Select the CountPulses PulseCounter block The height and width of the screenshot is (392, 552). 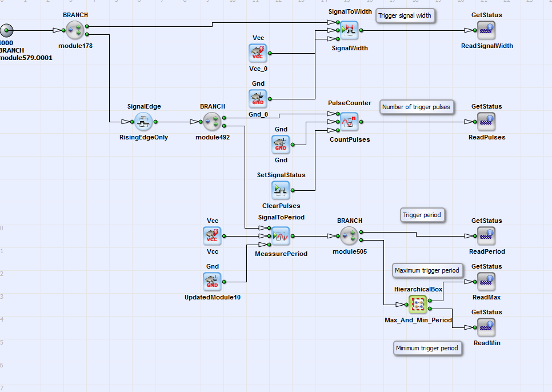tap(349, 121)
